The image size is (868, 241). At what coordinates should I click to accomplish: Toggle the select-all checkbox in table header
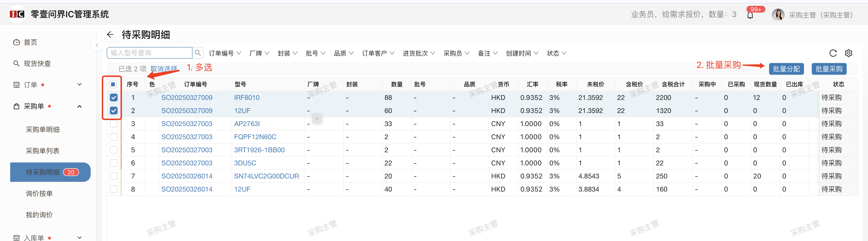coord(113,84)
